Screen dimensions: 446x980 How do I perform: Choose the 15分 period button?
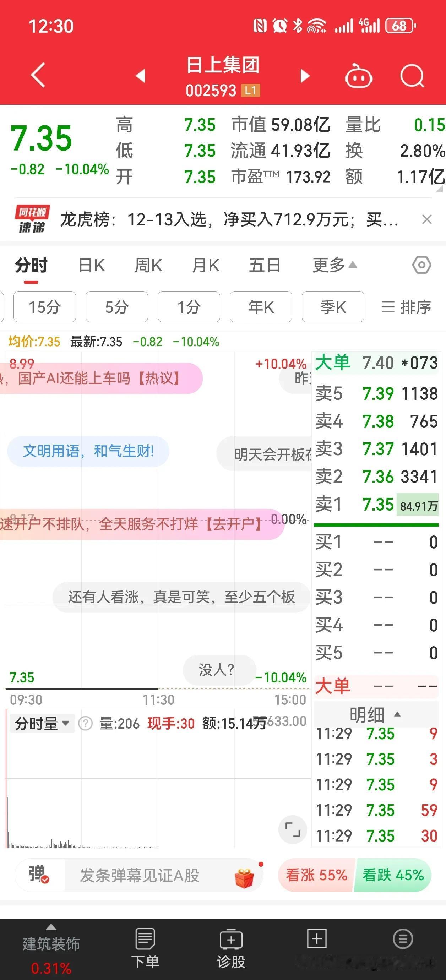pos(44,307)
